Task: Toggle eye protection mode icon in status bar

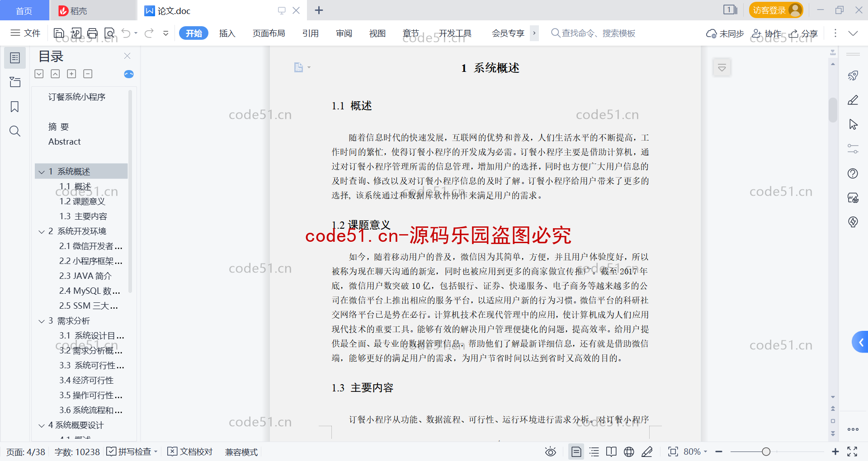Action: click(x=551, y=452)
